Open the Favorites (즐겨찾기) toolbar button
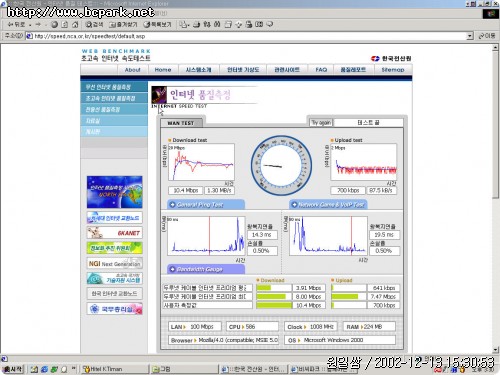 123,24
